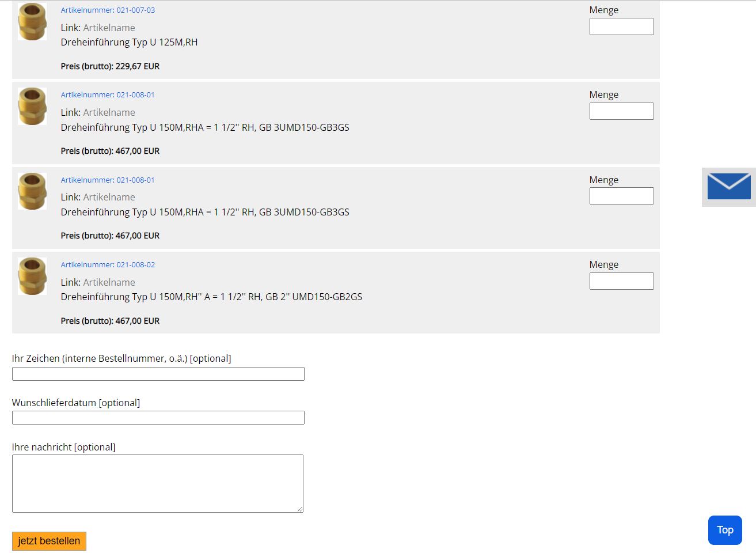Open first Artikelnummer: 021-008-01 link
756x553 pixels.
[108, 94]
